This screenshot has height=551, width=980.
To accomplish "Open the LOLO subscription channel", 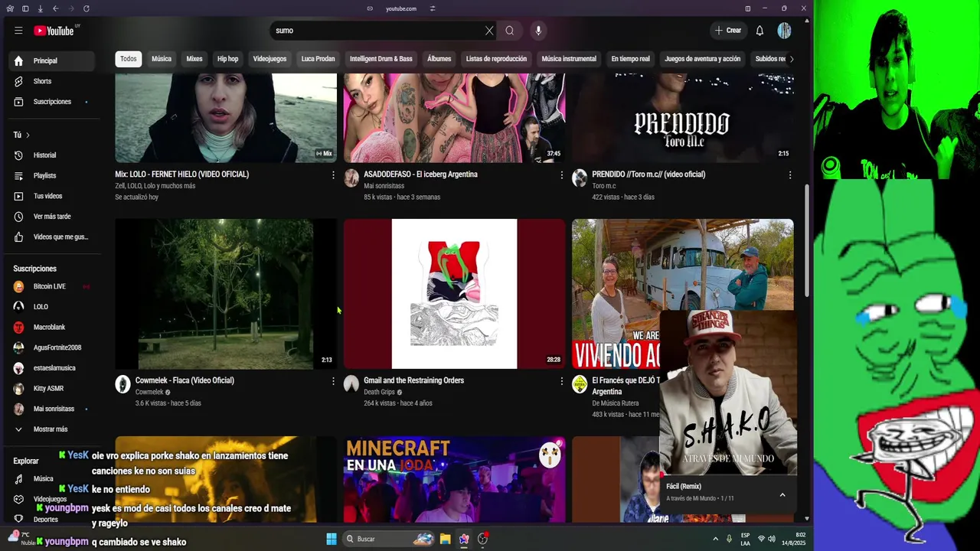I will tap(51, 307).
